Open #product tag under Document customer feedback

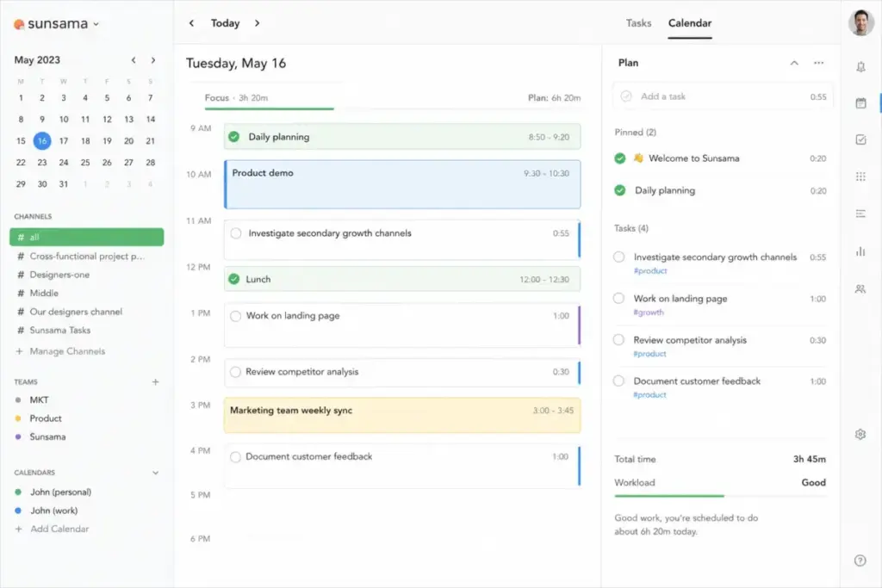pos(649,395)
